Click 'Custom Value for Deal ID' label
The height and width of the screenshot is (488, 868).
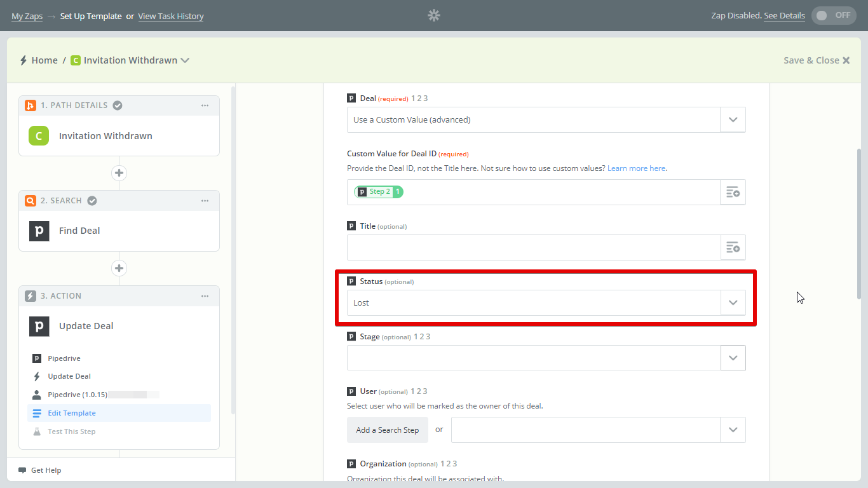coord(391,154)
